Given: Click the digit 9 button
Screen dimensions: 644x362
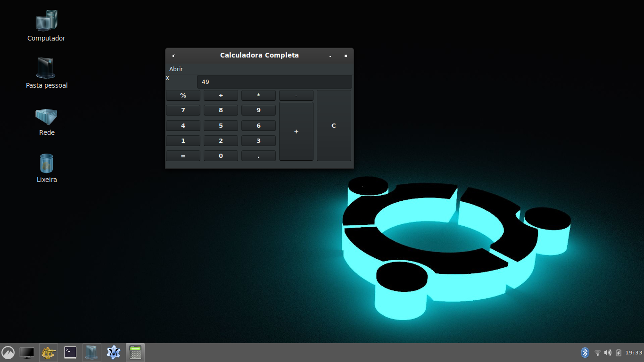Looking at the screenshot, I should (x=258, y=110).
